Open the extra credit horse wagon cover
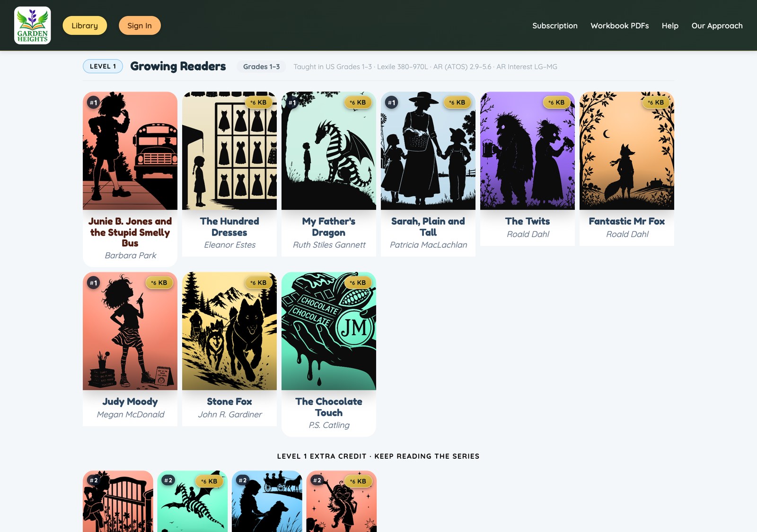 click(x=267, y=501)
